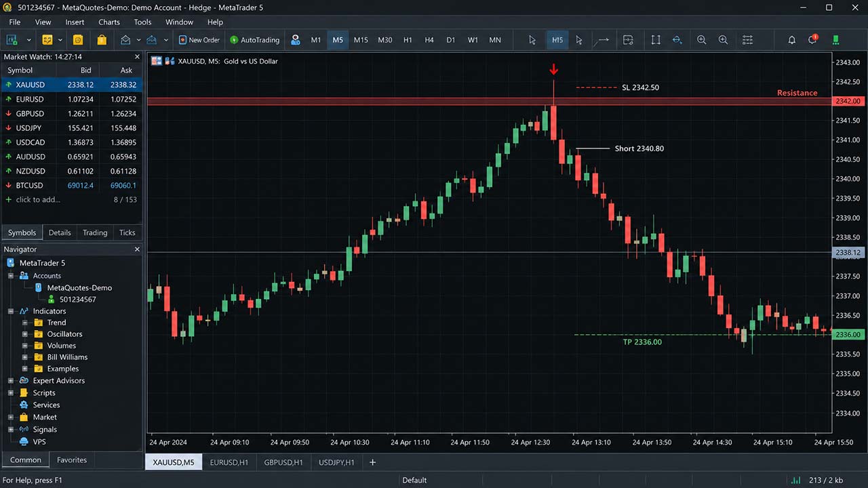
Task: Expand the dropdown after the envelope icon
Action: (140, 40)
